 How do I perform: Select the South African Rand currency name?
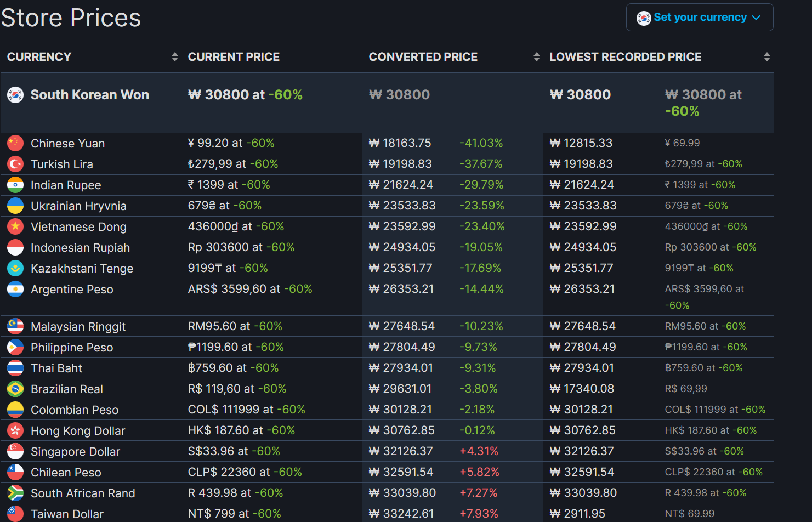pyautogui.click(x=83, y=493)
